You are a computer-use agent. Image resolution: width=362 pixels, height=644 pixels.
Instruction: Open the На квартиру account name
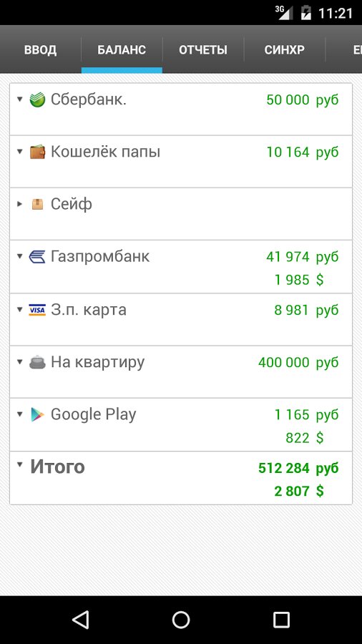pos(98,363)
